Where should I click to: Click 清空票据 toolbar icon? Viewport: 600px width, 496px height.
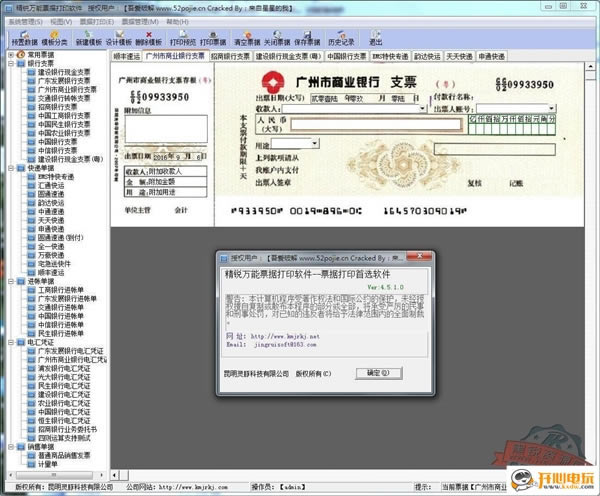click(x=247, y=38)
